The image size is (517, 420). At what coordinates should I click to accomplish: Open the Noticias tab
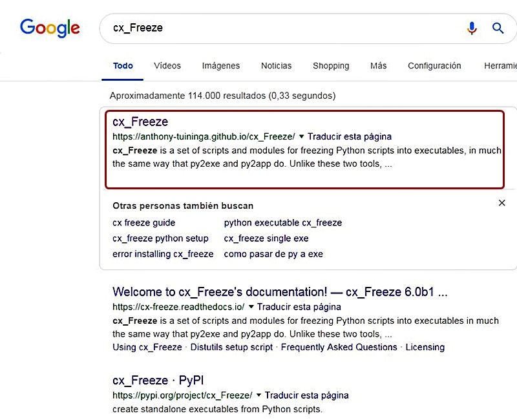[x=276, y=66]
